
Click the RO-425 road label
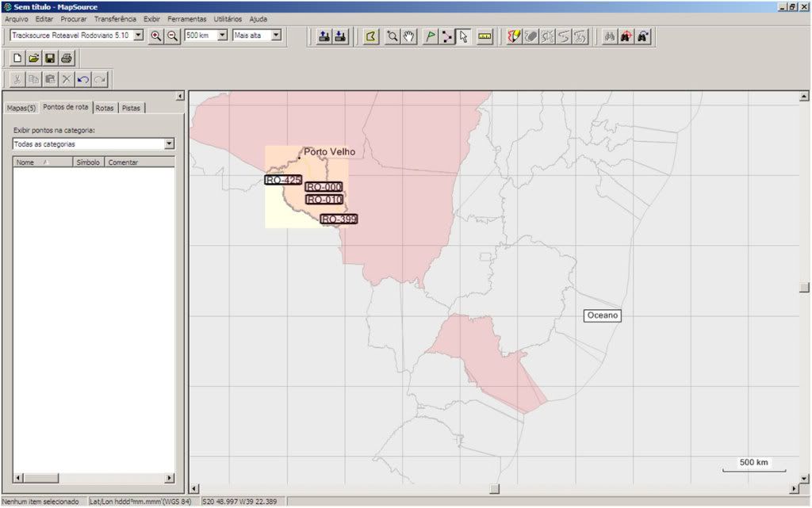tap(283, 180)
